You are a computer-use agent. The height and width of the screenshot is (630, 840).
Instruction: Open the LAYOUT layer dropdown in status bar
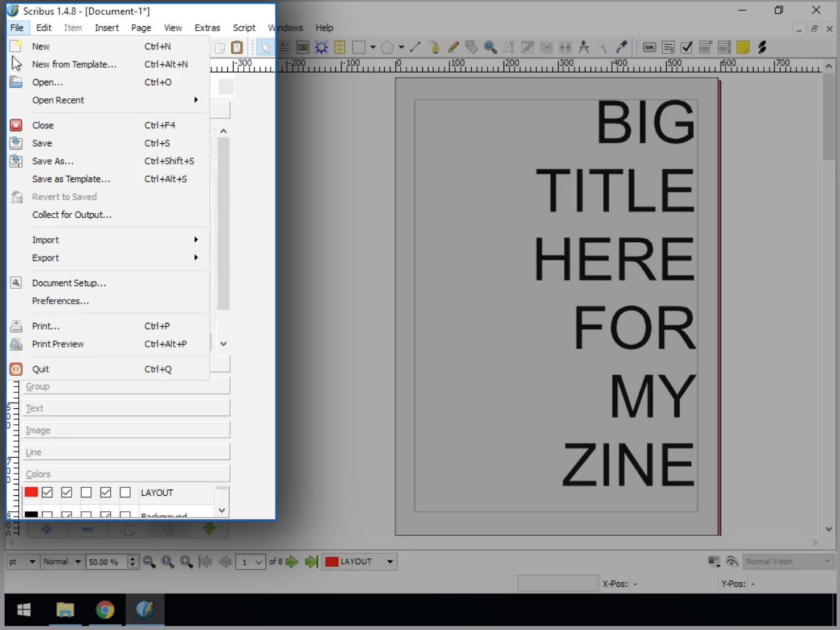pyautogui.click(x=359, y=562)
